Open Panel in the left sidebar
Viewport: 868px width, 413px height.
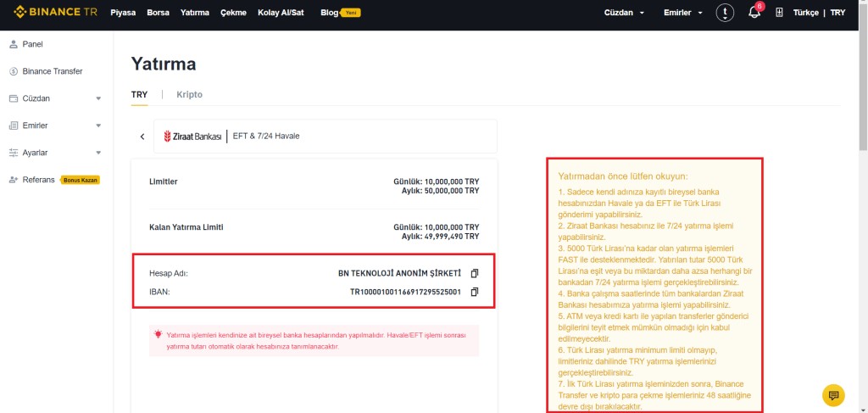33,44
